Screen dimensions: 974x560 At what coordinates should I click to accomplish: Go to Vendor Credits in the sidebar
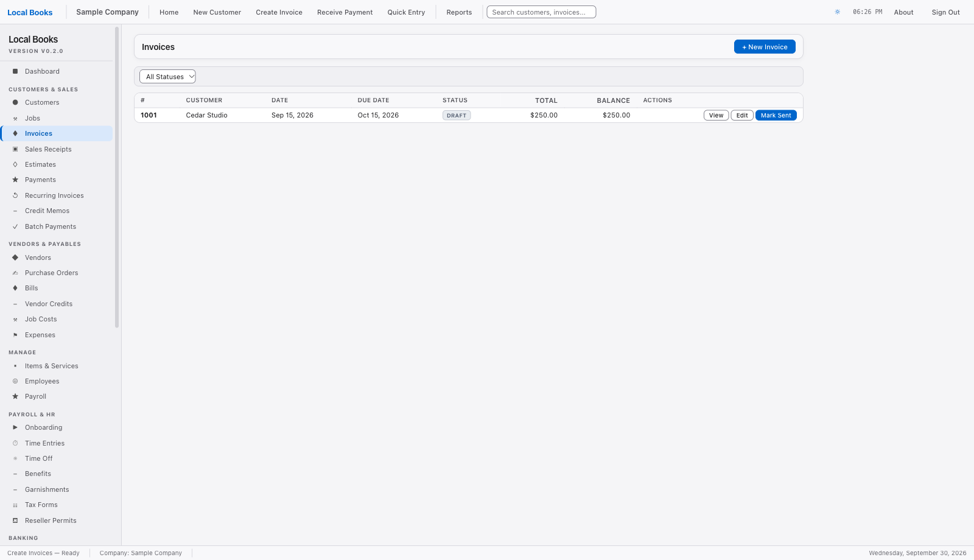[x=57, y=304]
